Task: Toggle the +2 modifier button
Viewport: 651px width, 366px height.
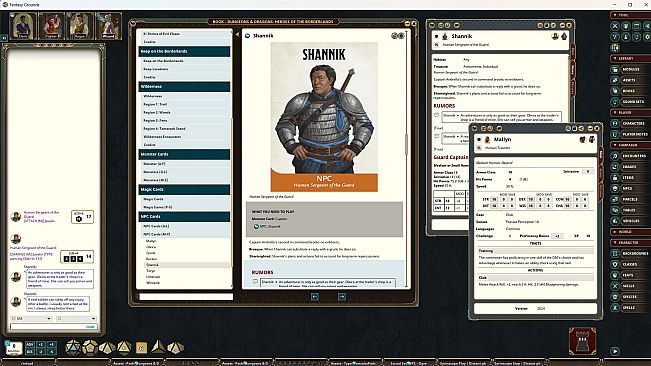Action: (x=41, y=344)
